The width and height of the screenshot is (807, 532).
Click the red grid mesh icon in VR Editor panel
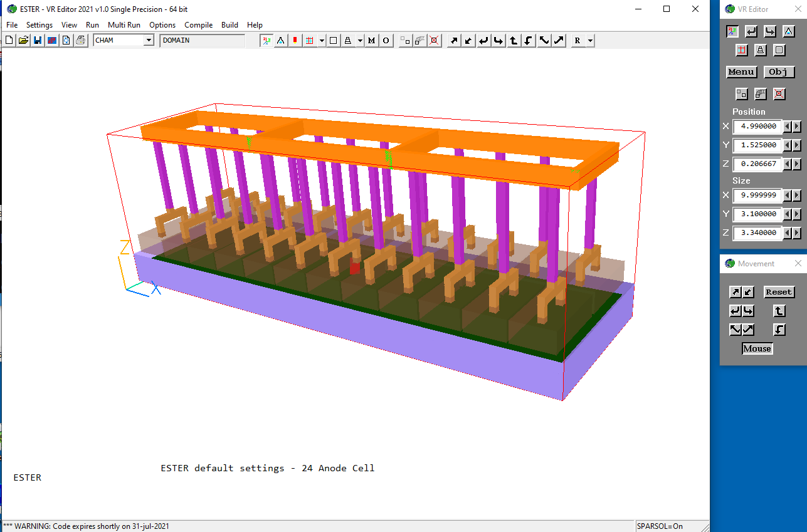tap(742, 51)
